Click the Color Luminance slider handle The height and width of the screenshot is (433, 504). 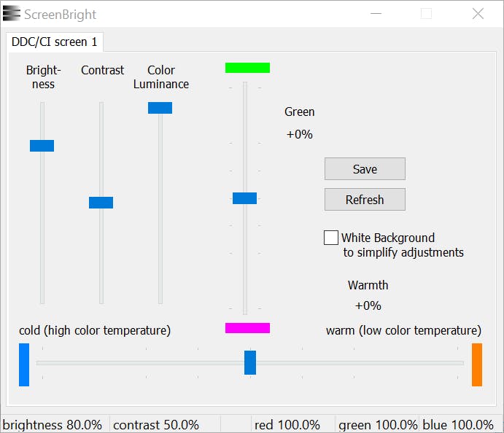[160, 108]
